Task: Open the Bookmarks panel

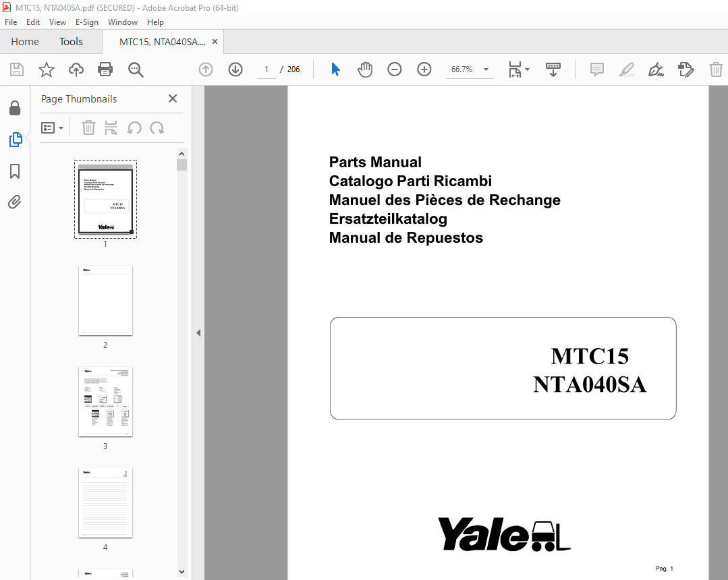Action: tap(15, 171)
